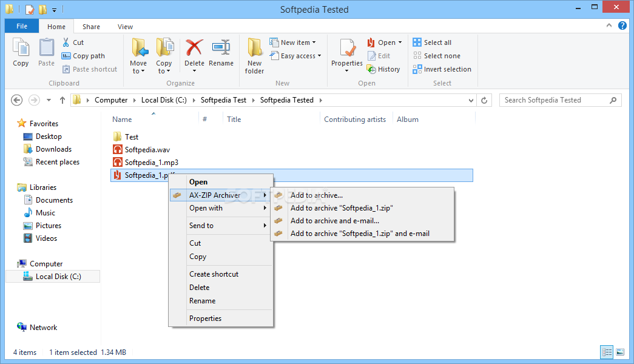
Task: Click the New folder icon
Action: [254, 48]
